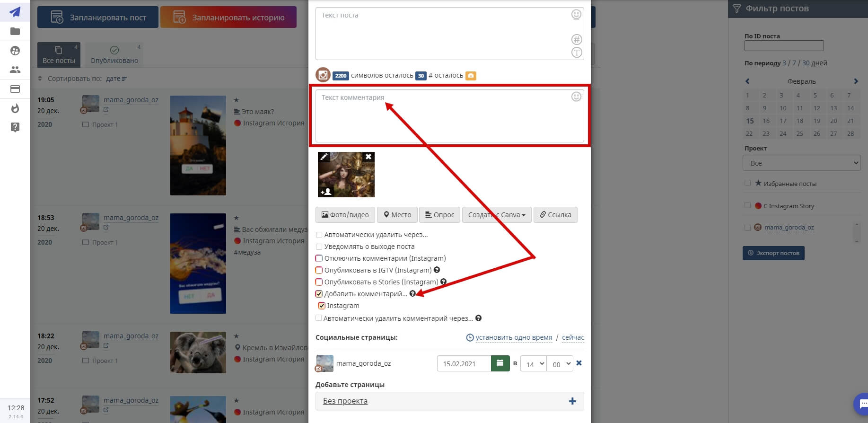Click help icon beside Добавить комментарий
This screenshot has width=868, height=423.
click(412, 293)
